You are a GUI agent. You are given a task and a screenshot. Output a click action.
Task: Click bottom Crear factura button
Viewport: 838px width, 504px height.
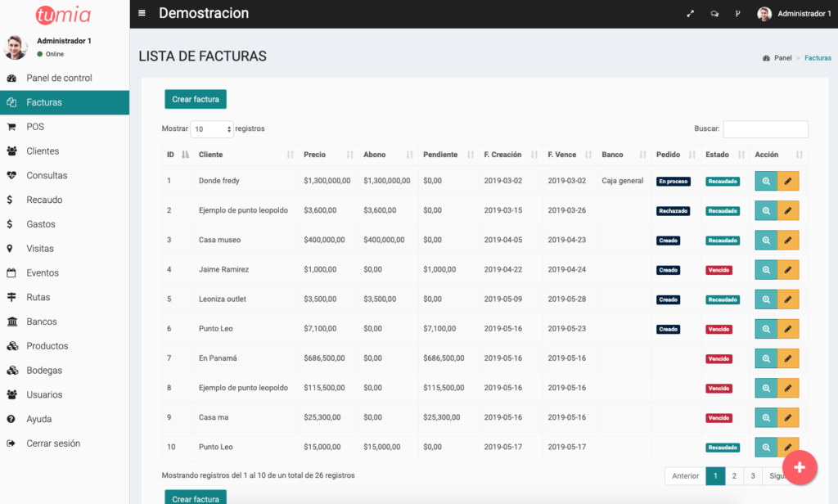(196, 498)
